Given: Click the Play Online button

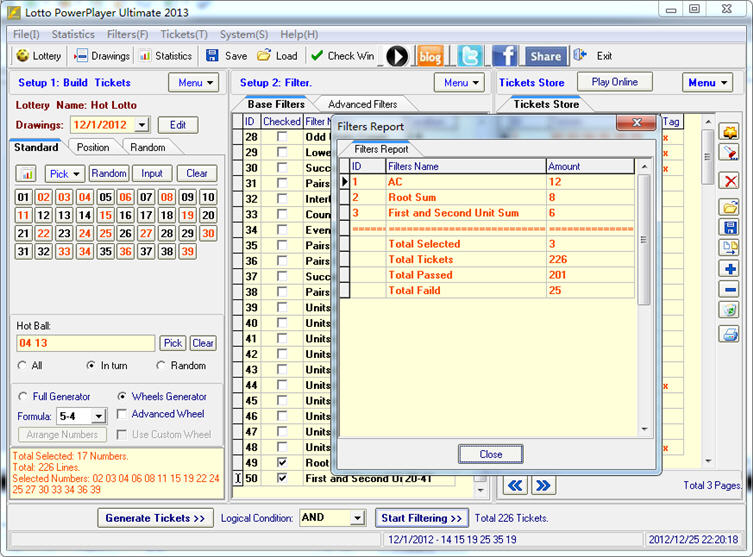Looking at the screenshot, I should pyautogui.click(x=615, y=82).
